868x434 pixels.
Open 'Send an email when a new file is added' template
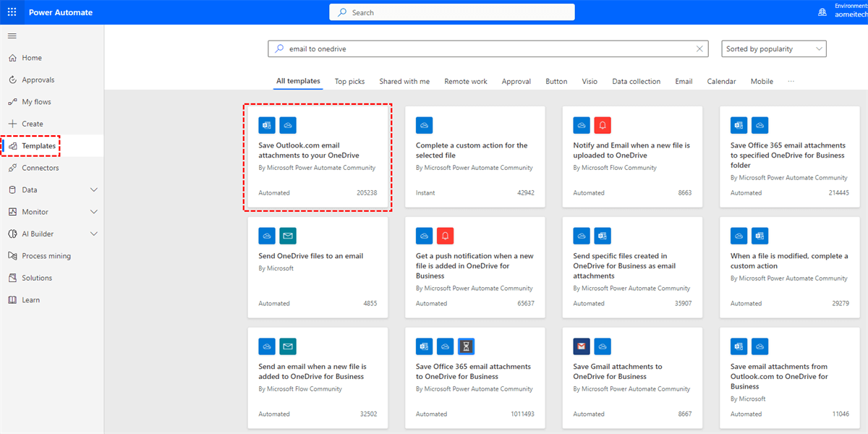[x=318, y=378]
